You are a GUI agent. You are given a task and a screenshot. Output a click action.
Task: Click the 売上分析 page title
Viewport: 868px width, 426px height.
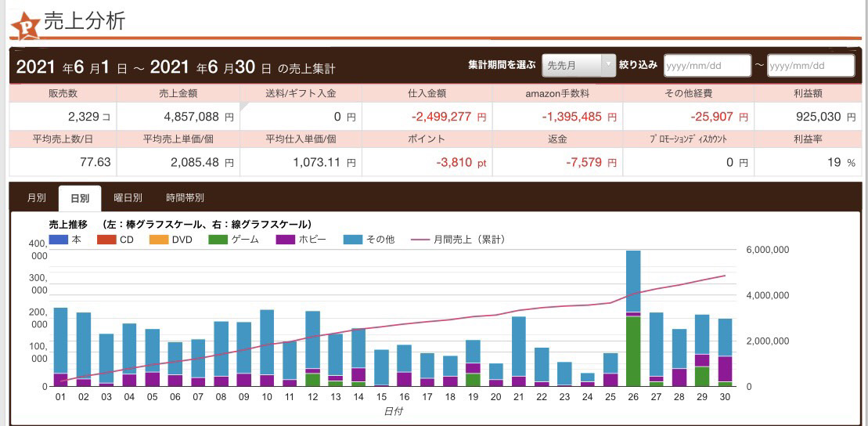coord(84,22)
